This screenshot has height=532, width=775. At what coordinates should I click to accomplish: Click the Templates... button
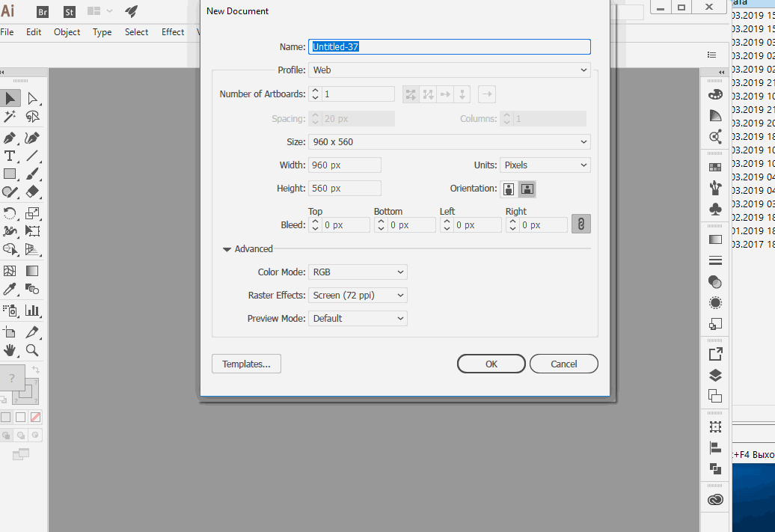click(x=246, y=364)
